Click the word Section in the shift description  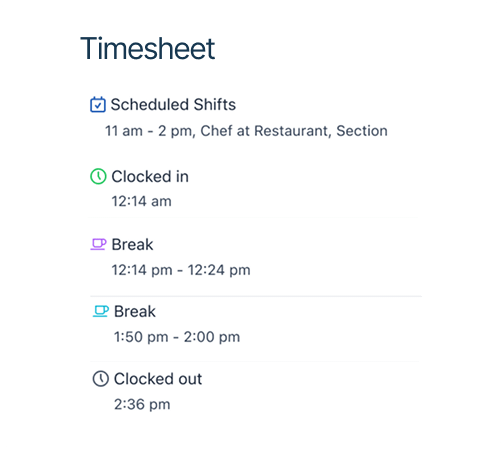pyautogui.click(x=362, y=131)
